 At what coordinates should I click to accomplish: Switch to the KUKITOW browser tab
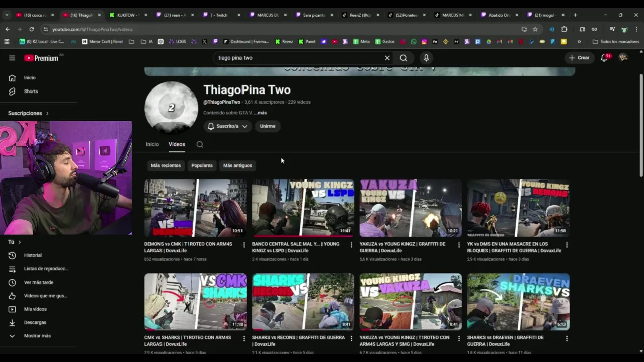coord(129,15)
